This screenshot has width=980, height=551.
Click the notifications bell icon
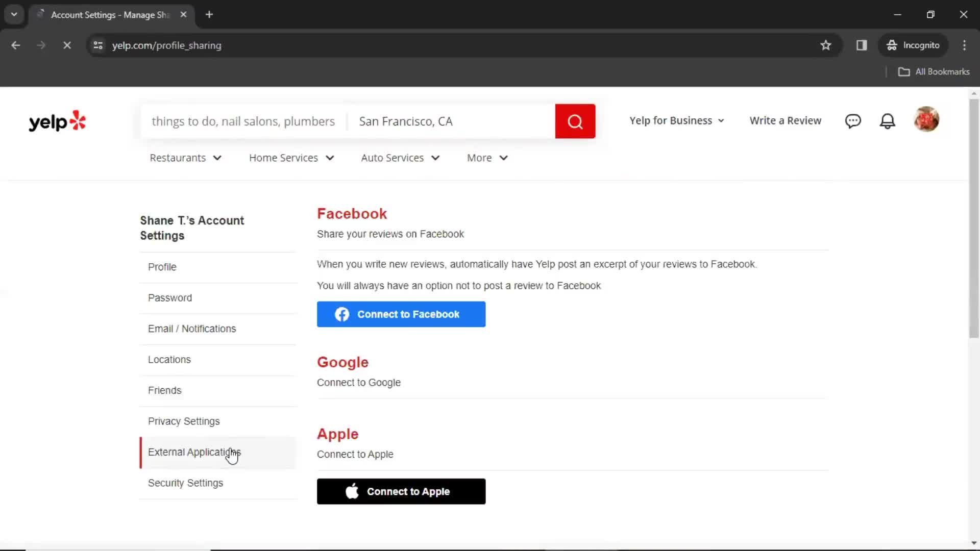pyautogui.click(x=889, y=120)
